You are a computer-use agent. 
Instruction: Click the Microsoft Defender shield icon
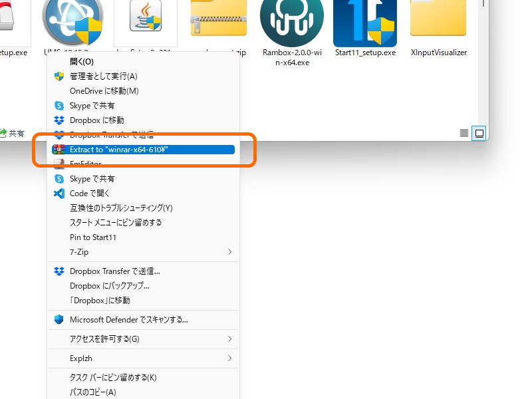59,320
